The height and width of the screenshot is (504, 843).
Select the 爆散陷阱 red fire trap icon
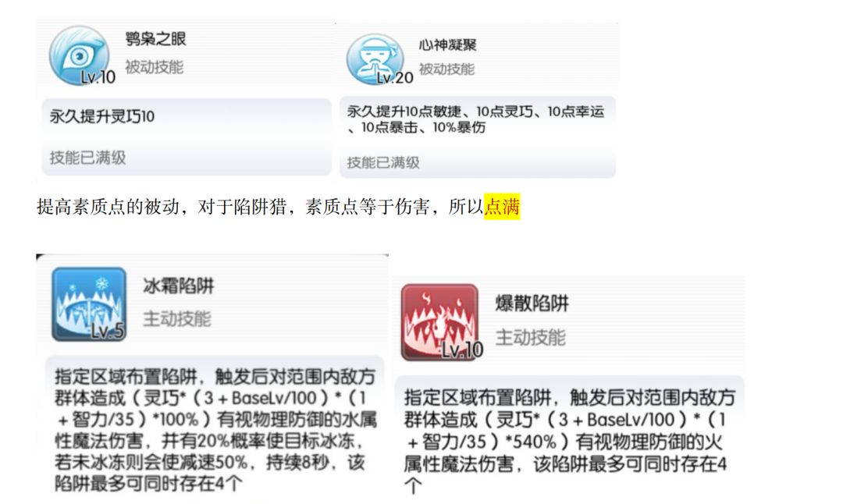click(439, 322)
